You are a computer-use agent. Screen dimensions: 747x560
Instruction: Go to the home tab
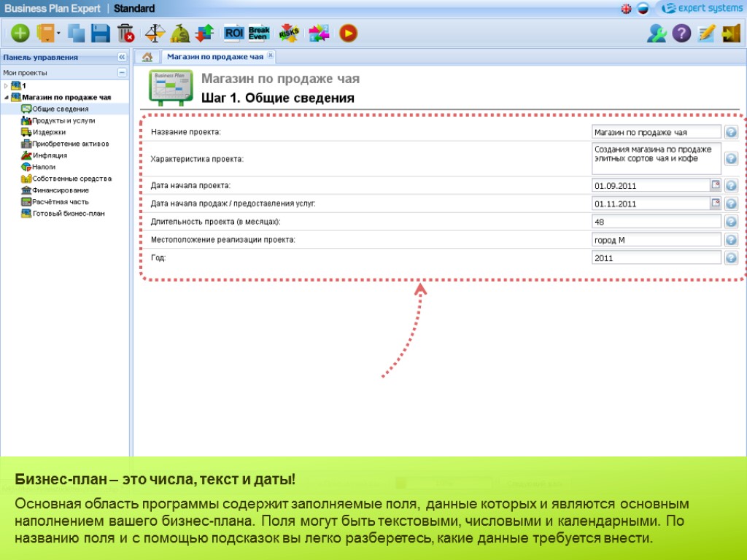pos(147,57)
